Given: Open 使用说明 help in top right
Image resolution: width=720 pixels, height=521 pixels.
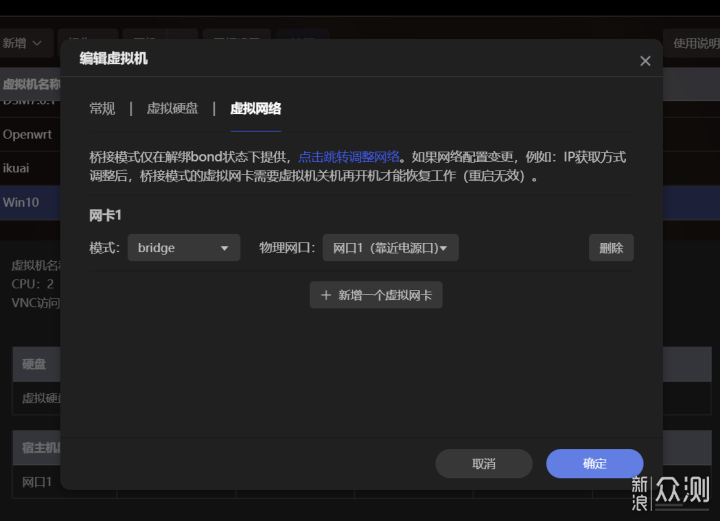Looking at the screenshot, I should [694, 43].
